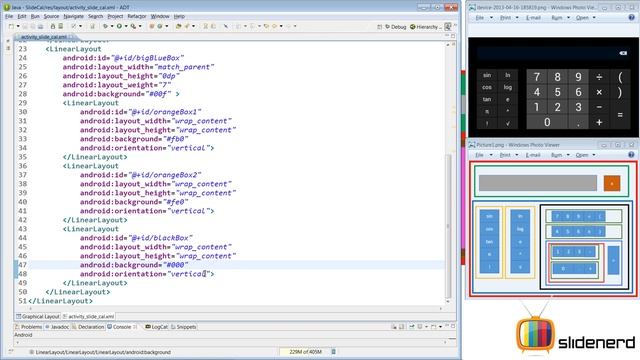The image size is (640, 360).
Task: Click the New Java Package icon
Action: tap(151, 27)
